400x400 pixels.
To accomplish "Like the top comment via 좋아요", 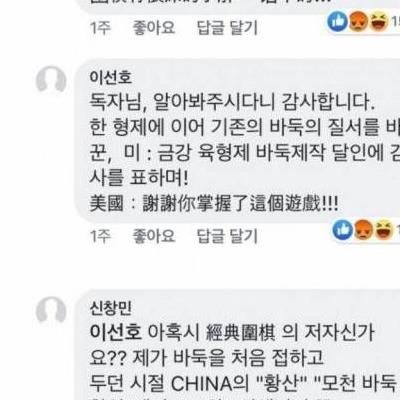I will click(154, 27).
